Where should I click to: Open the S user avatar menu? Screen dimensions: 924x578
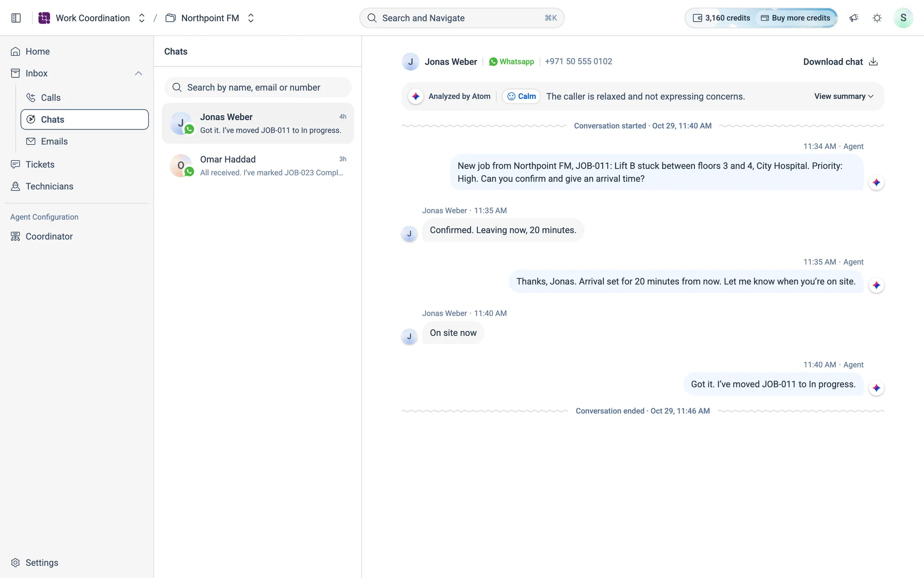click(903, 18)
